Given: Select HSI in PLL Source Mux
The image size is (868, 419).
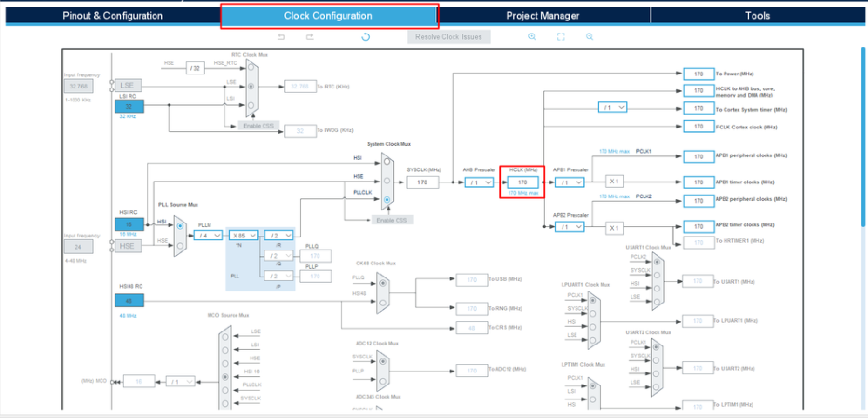Looking at the screenshot, I should click(180, 226).
